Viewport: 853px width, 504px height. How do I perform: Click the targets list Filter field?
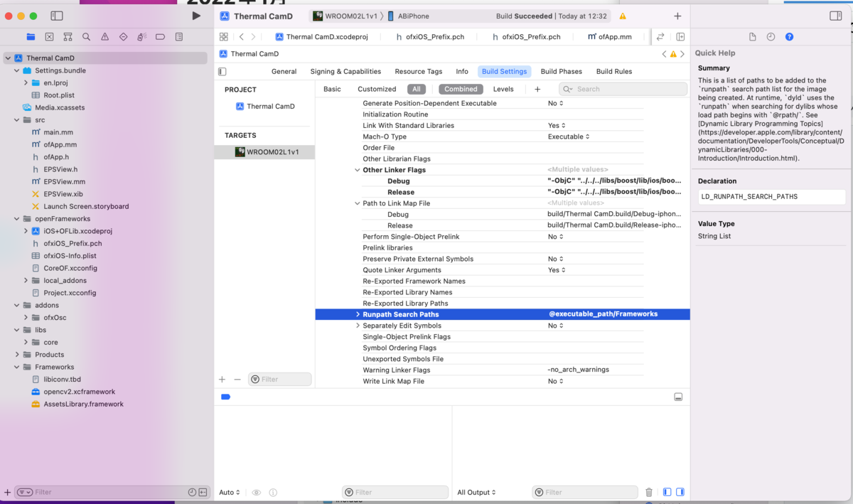point(280,380)
